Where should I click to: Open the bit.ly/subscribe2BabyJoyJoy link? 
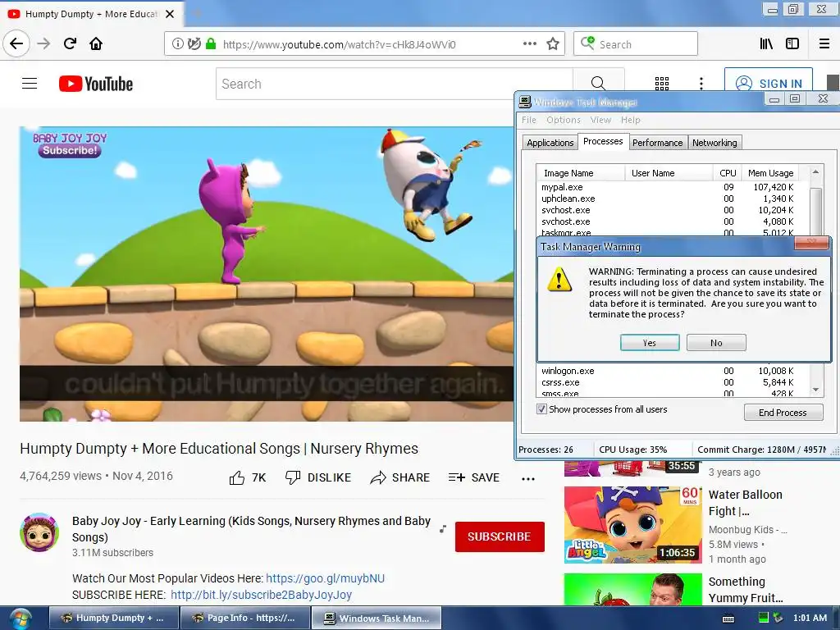pyautogui.click(x=262, y=595)
